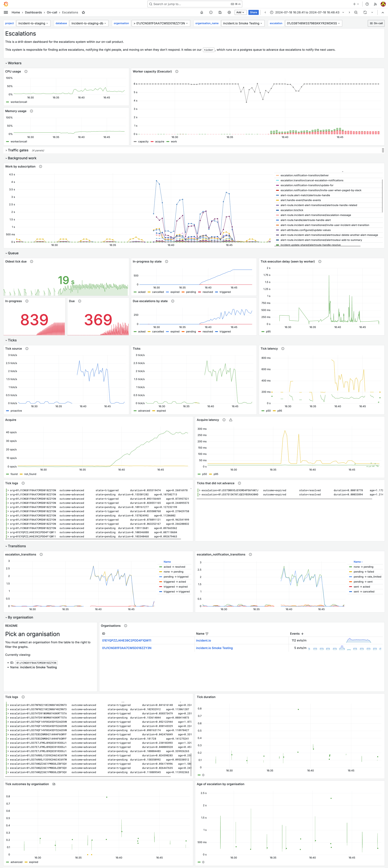Open the alerting bell icon

click(202, 12)
